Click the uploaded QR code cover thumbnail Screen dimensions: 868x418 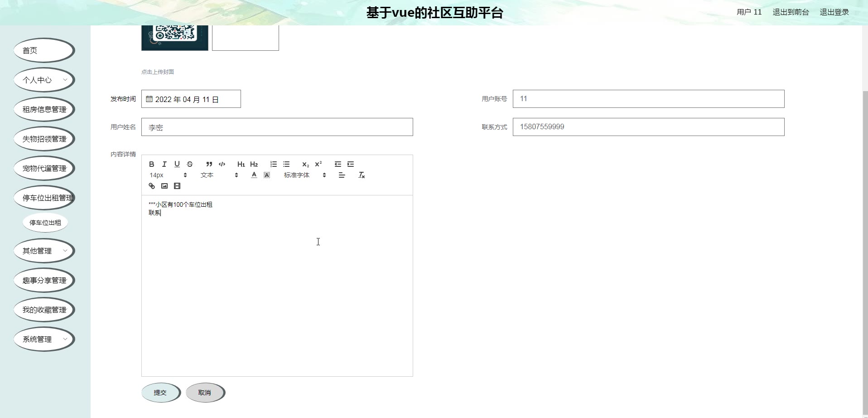175,38
